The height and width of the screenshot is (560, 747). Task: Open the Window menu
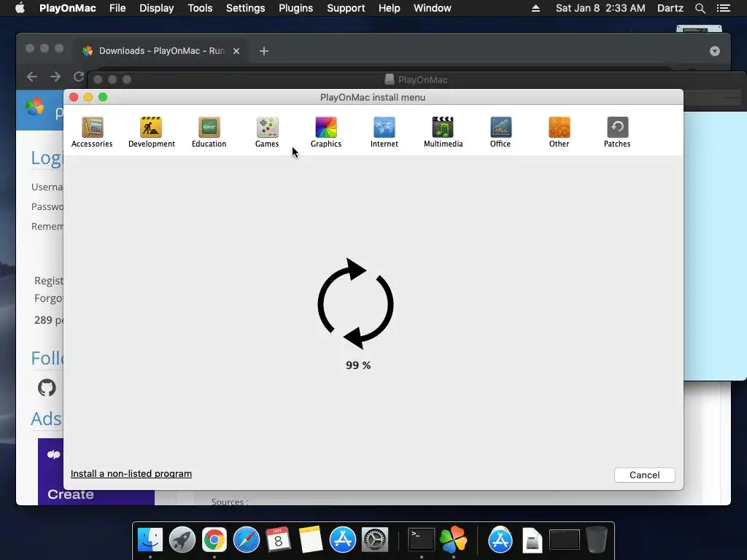point(432,8)
